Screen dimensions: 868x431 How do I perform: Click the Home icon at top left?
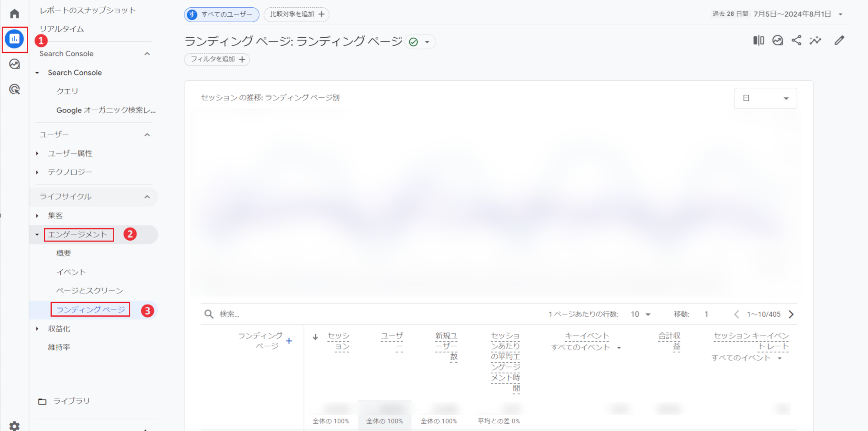click(x=15, y=13)
